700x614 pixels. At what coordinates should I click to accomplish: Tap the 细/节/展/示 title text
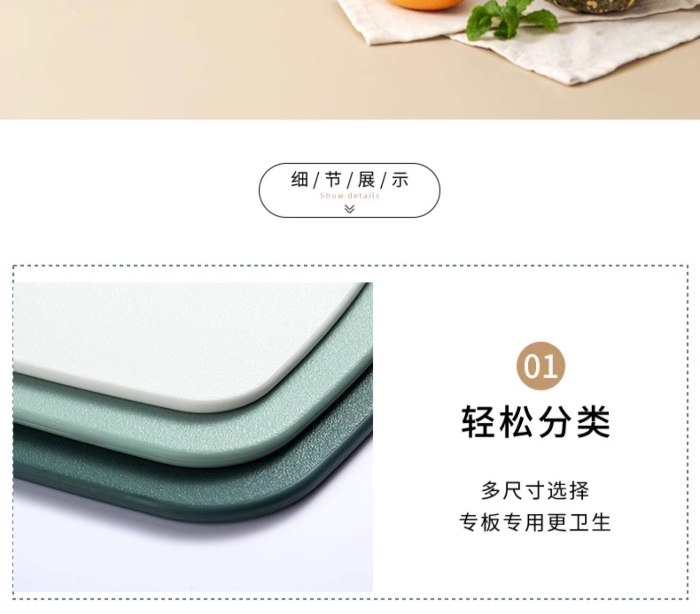click(x=350, y=180)
